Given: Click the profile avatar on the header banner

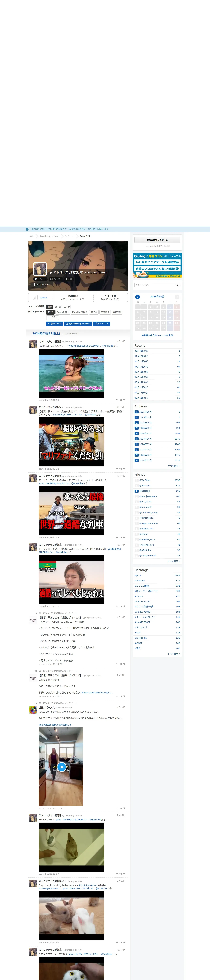Looking at the screenshot, I should tap(40, 269).
